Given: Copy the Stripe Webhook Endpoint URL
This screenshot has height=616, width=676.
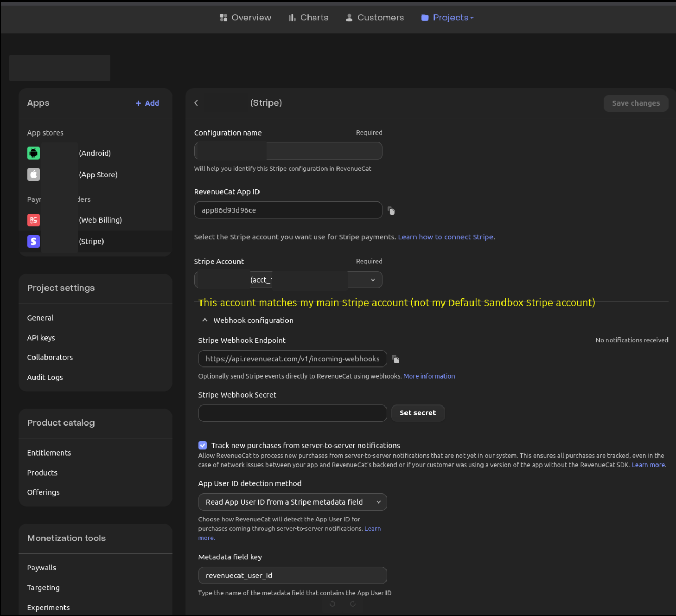Looking at the screenshot, I should (395, 359).
